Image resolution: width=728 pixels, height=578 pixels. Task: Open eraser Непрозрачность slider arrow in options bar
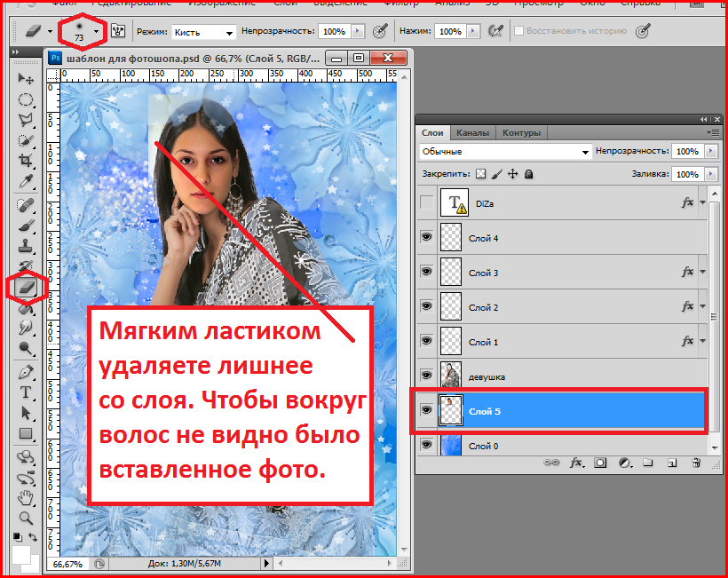point(358,31)
